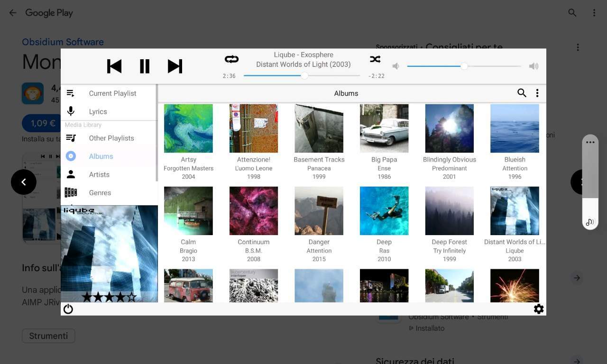This screenshot has height=364, width=607.
Task: Open the Artsy album cover
Action: click(x=188, y=128)
